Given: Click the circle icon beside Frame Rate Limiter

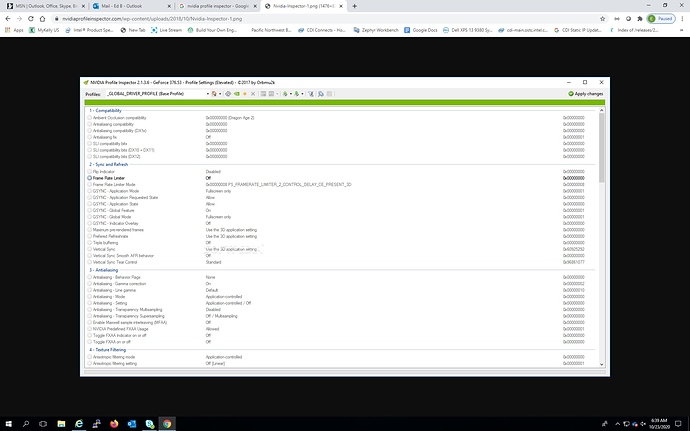Looking at the screenshot, I should click(89, 178).
